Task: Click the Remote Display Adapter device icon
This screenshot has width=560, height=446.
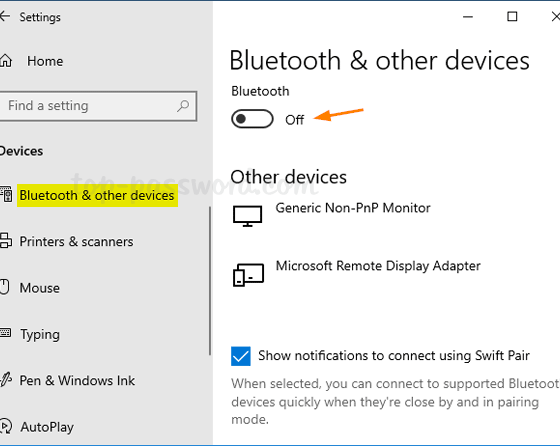Action: (248, 275)
